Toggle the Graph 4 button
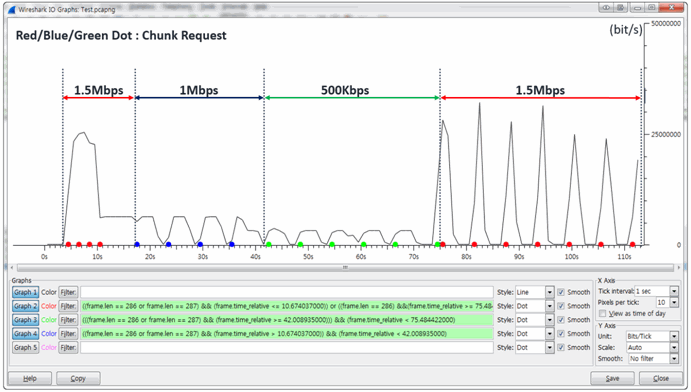Viewport: 691px width, 392px height. point(26,333)
